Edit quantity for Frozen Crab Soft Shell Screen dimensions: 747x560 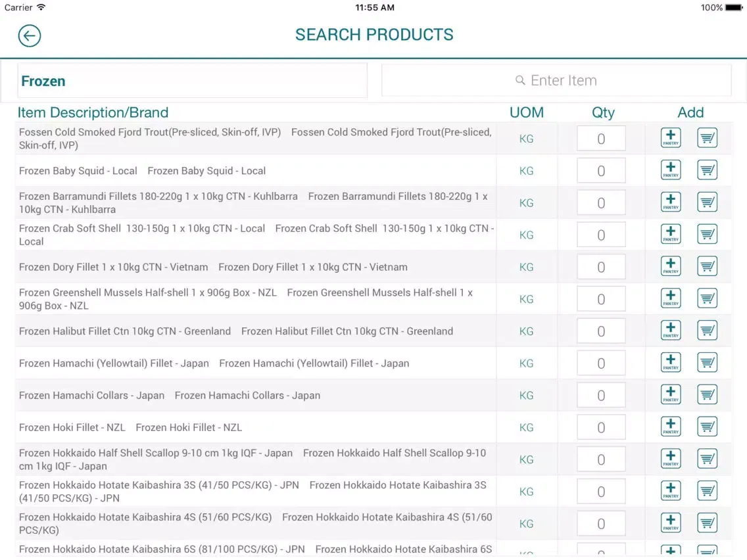click(601, 235)
